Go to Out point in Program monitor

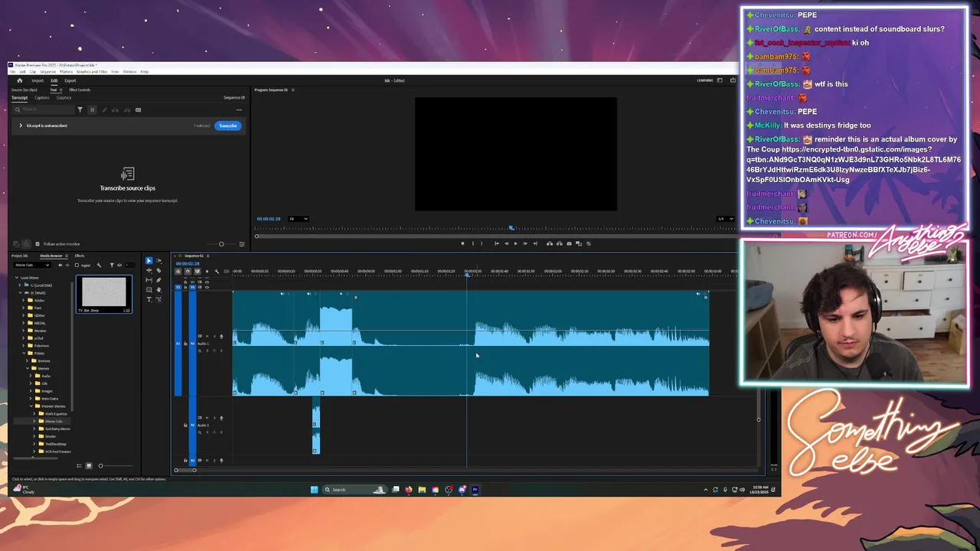point(535,243)
